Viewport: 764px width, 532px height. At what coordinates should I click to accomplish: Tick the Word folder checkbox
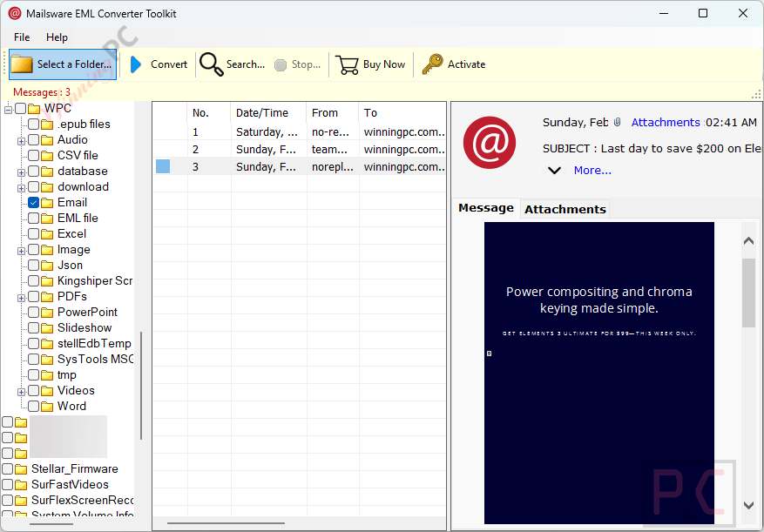point(34,407)
